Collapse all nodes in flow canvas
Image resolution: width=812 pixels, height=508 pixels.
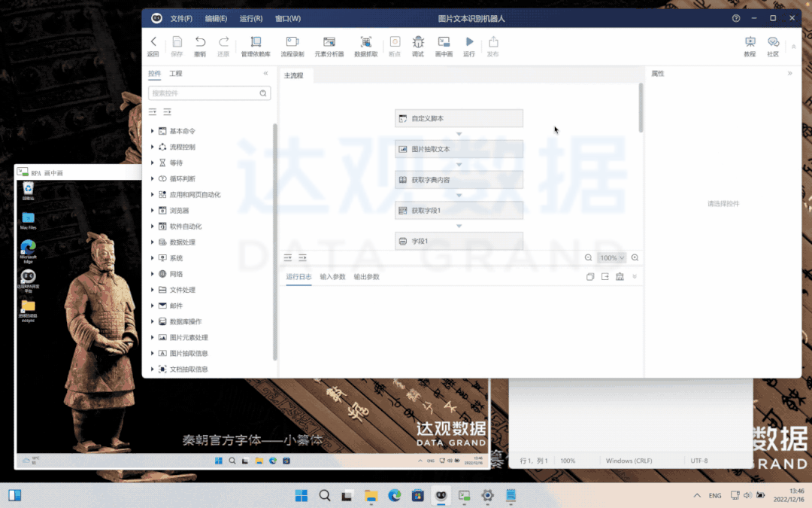coord(302,257)
